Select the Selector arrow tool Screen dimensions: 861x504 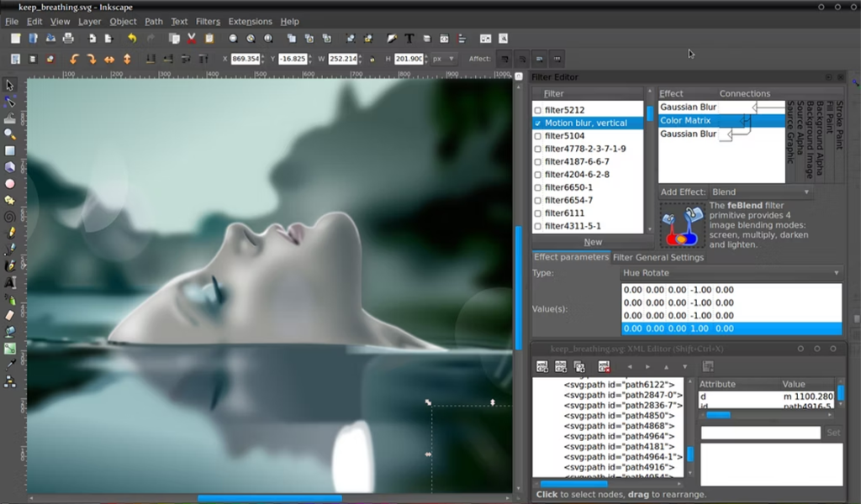click(9, 85)
